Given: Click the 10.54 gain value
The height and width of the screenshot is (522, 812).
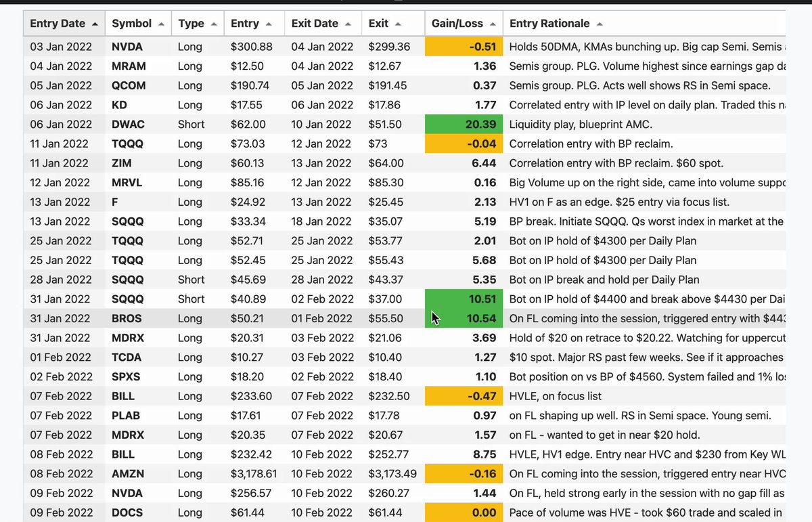Looking at the screenshot, I should coord(482,319).
